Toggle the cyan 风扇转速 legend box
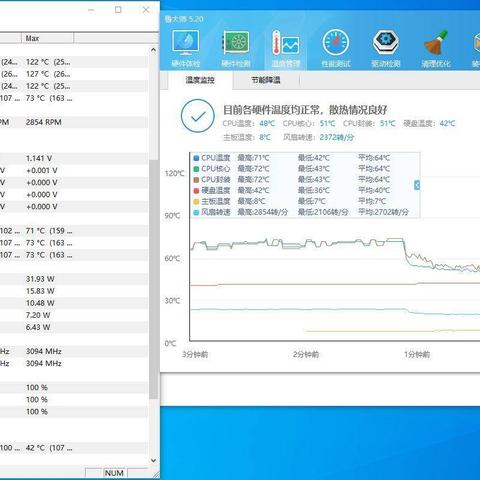The image size is (480, 480). point(196,212)
